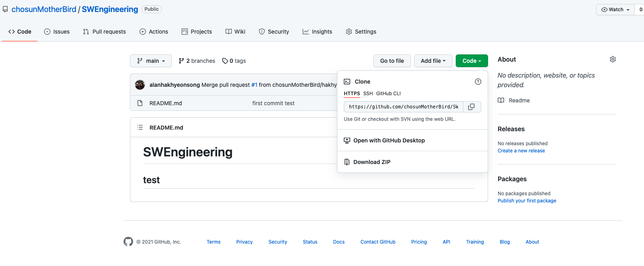Open pull request #1 link
This screenshot has width=644, height=266.
pos(254,85)
